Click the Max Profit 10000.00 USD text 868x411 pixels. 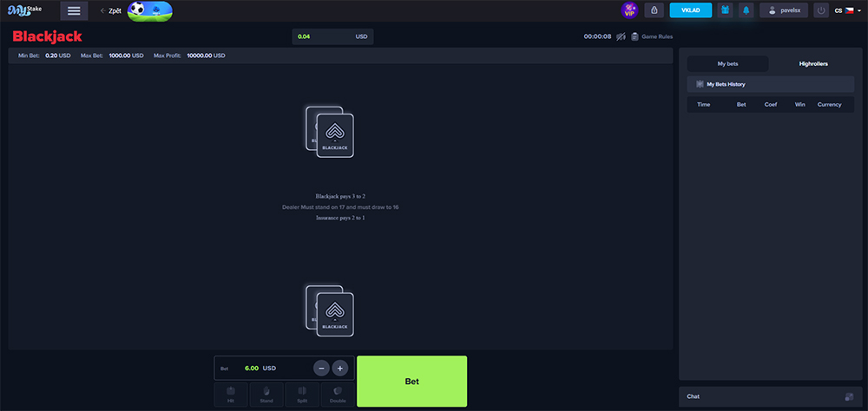[x=189, y=55]
